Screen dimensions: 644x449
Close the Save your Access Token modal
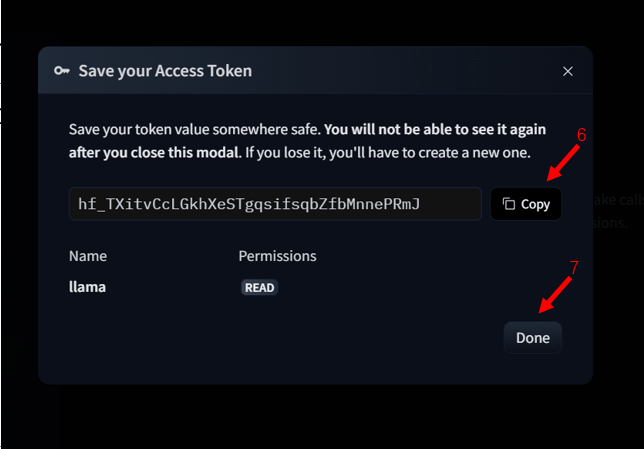pyautogui.click(x=568, y=71)
